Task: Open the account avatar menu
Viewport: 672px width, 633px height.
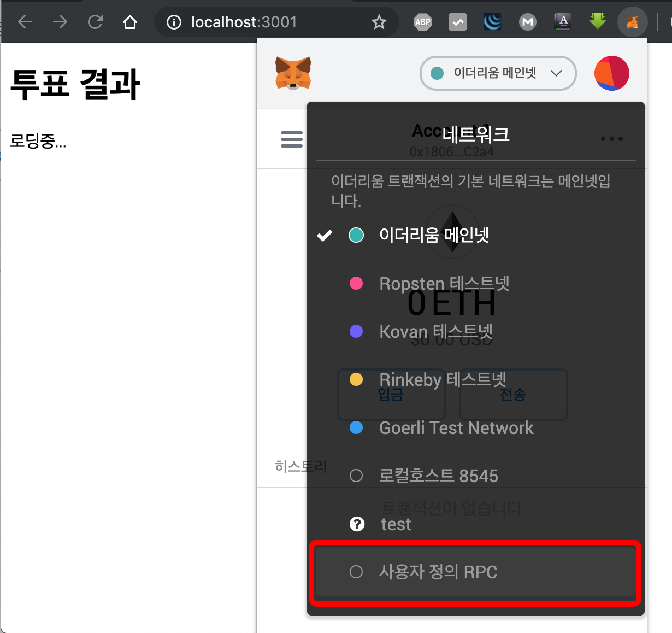Action: (x=612, y=73)
